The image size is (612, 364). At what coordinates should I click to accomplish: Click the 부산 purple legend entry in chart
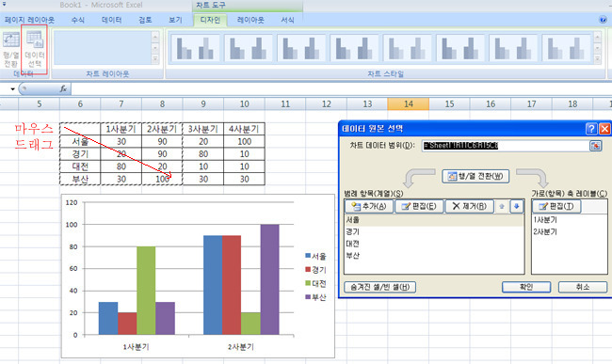315,297
